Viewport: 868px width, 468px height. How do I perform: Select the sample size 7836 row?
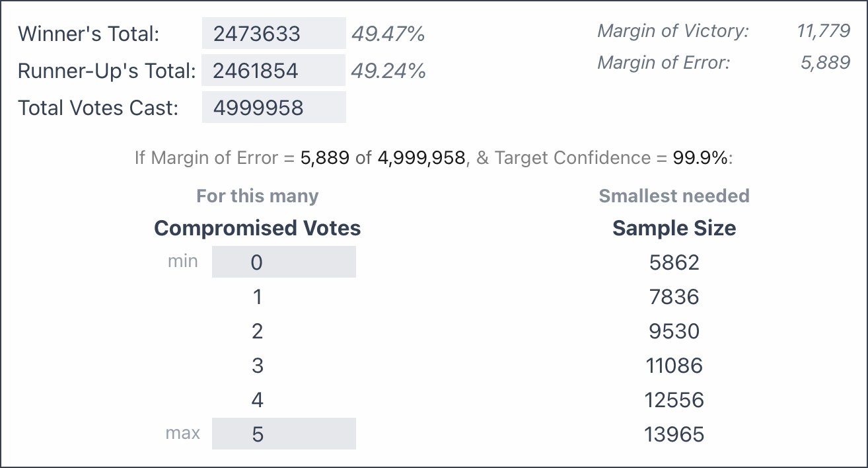pos(674,297)
